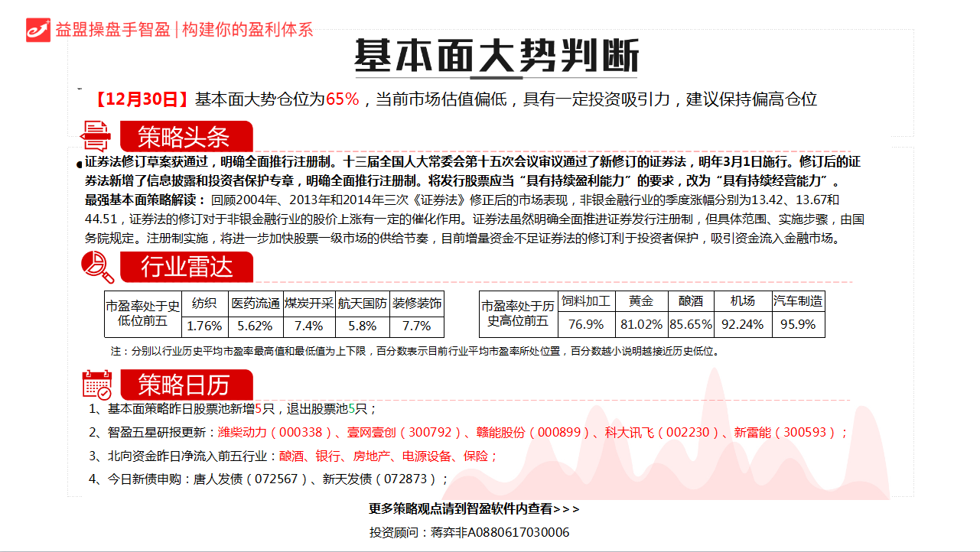The width and height of the screenshot is (980, 552).
Task: Select the 纺织 cell in low-PE table
Action: pyautogui.click(x=204, y=303)
